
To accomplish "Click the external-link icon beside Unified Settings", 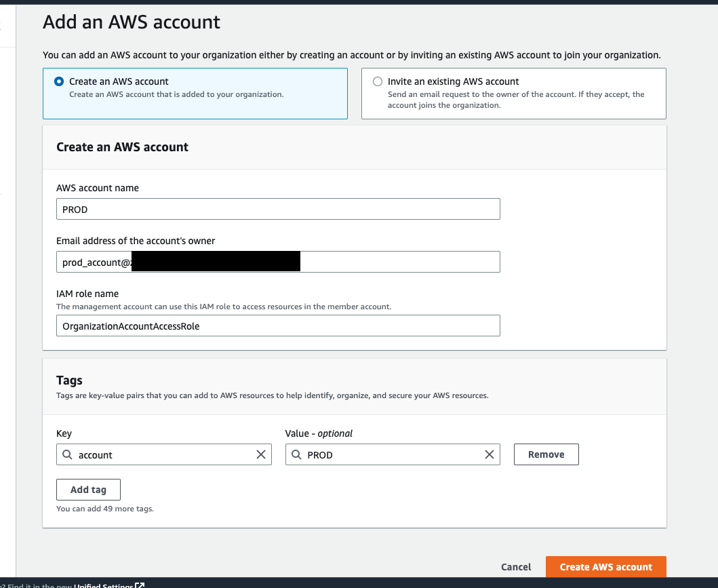I will 140,585.
